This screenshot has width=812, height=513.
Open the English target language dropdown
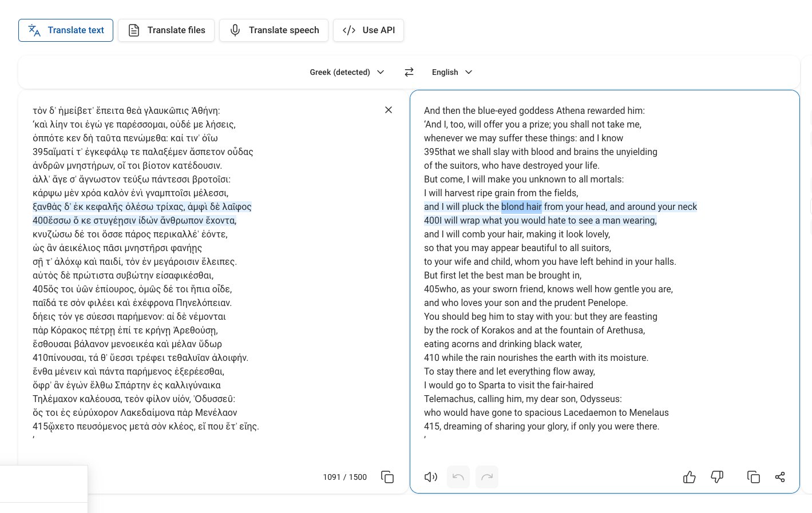(x=452, y=72)
